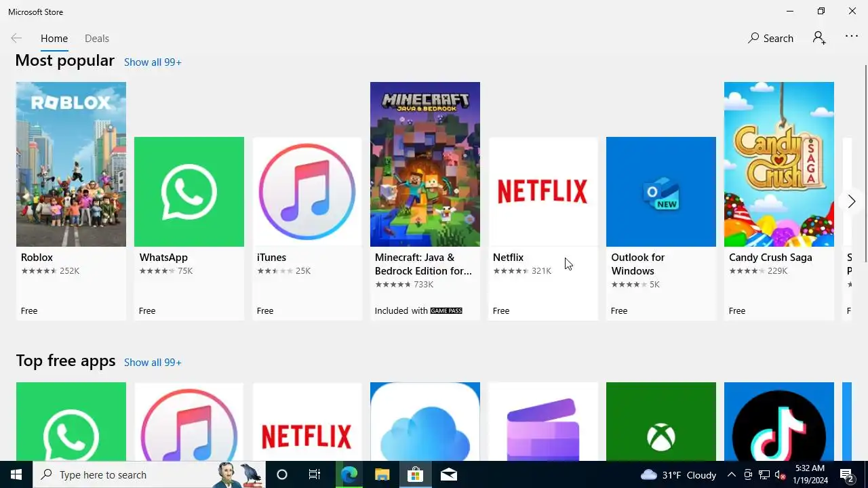Open the TikTok icon tile
Screen dimensions: 868x488
(779, 422)
